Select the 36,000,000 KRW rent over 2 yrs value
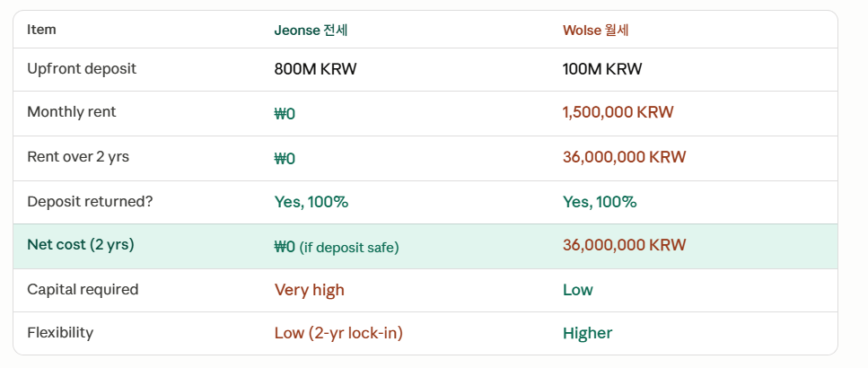Viewport: 868px width, 368px height. click(x=625, y=156)
